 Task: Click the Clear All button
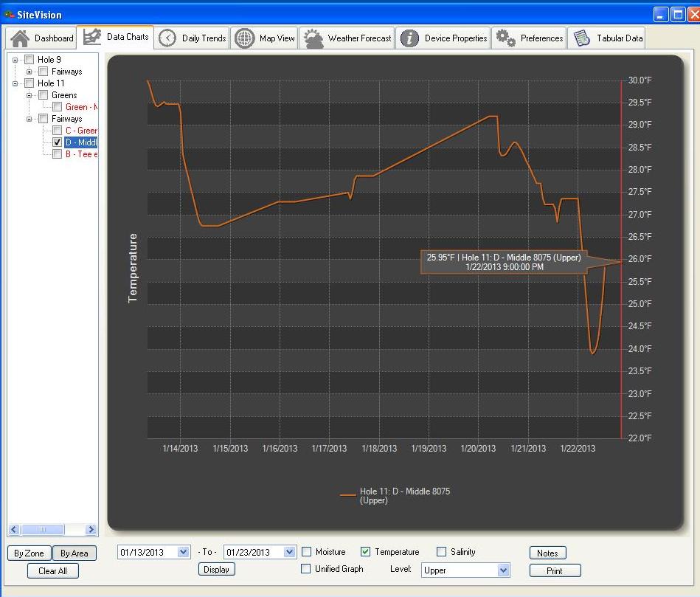[52, 571]
